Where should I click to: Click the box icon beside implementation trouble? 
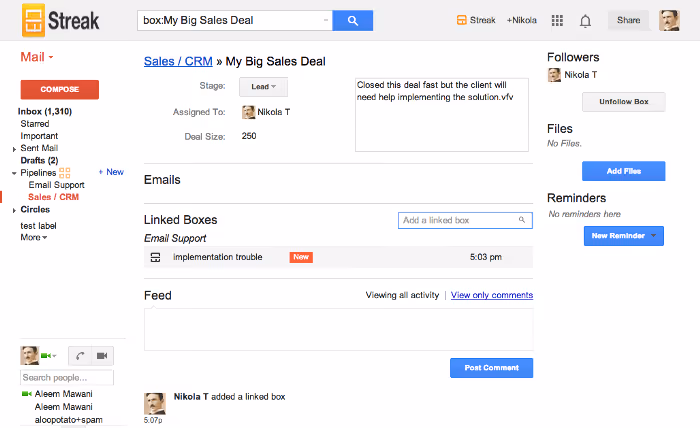[x=155, y=257]
